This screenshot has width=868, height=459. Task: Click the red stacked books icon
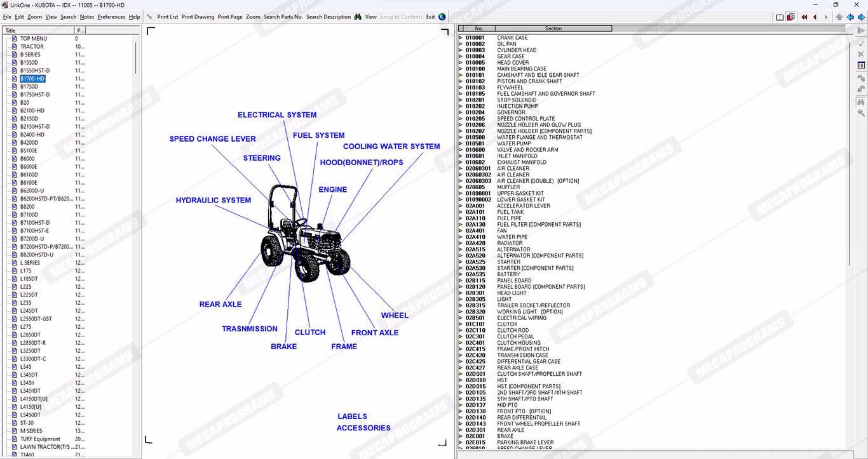(x=790, y=17)
